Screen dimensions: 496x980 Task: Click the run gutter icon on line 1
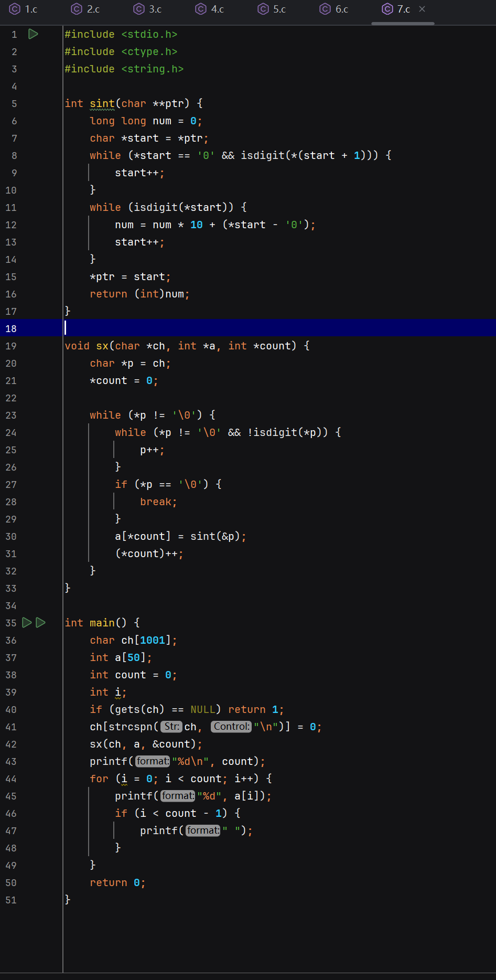[x=33, y=34]
